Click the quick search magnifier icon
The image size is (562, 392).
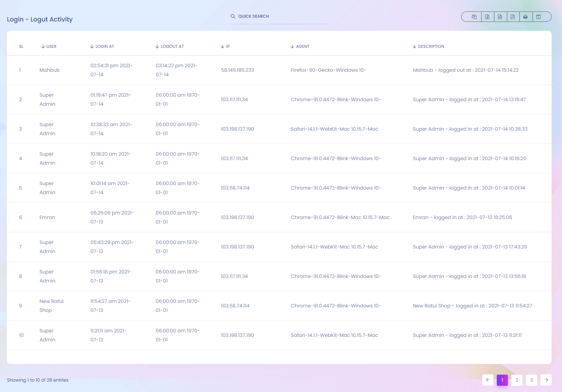point(233,16)
